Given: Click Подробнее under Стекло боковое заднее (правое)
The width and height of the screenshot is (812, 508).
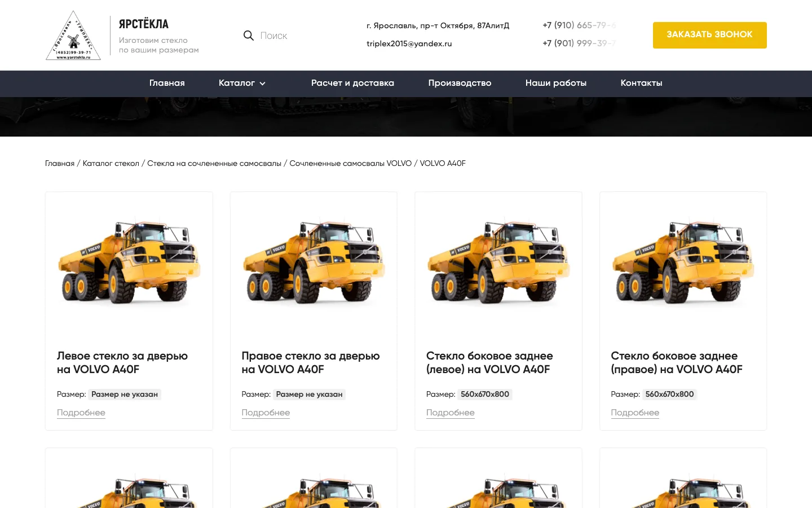Looking at the screenshot, I should coord(635,413).
